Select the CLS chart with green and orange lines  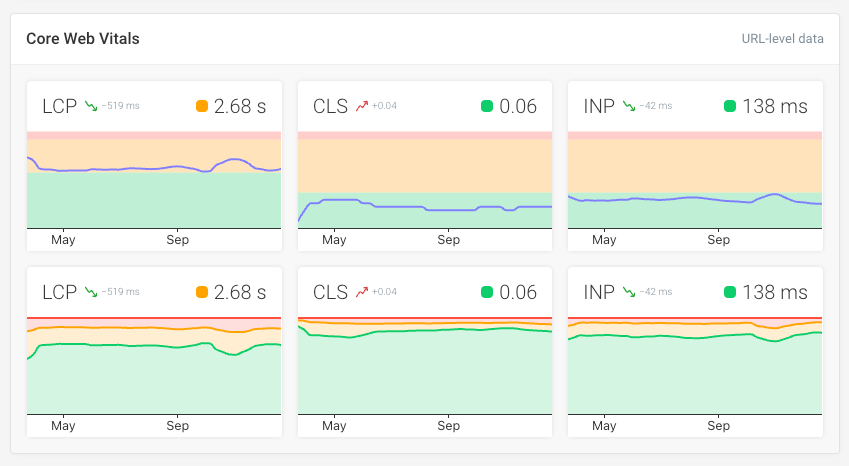(425, 365)
